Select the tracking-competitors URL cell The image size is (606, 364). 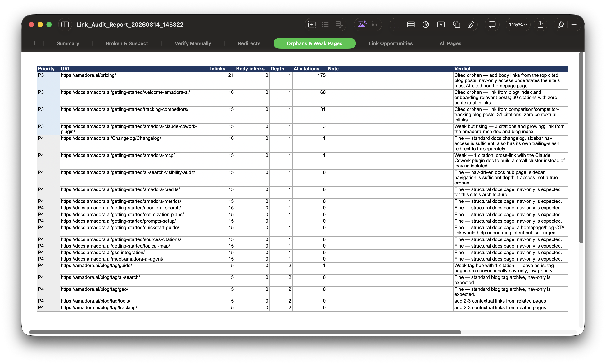pos(134,115)
